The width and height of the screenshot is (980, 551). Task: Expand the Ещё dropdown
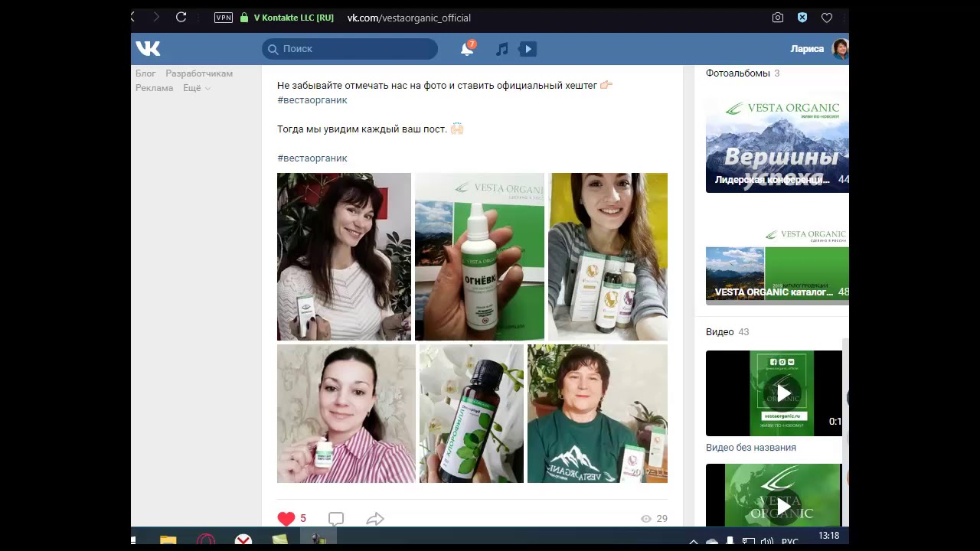pos(197,88)
